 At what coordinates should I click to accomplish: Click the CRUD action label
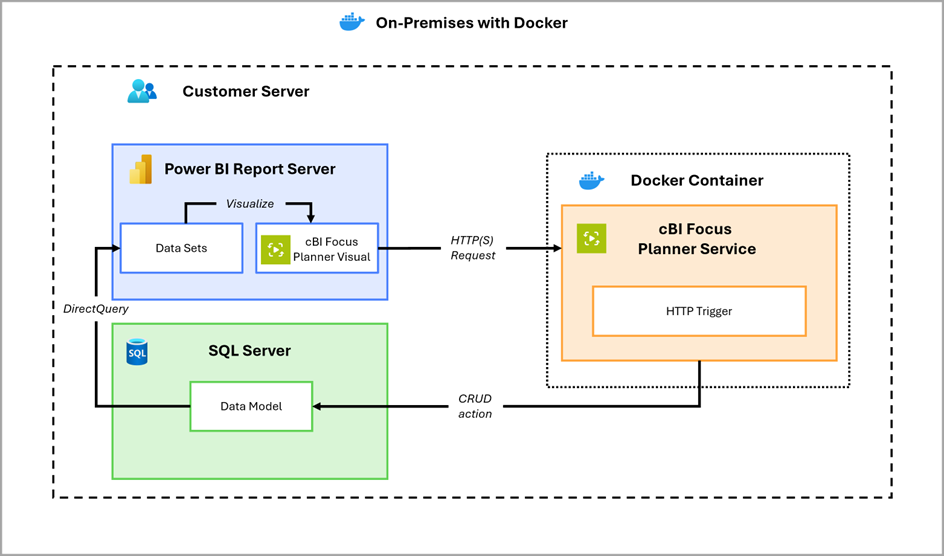475,406
